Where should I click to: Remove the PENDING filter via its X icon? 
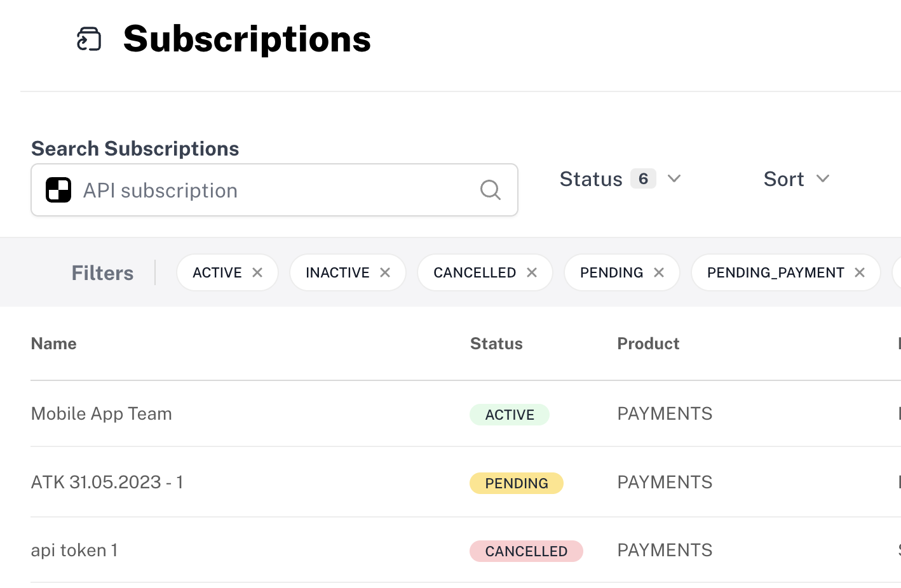pyautogui.click(x=658, y=272)
